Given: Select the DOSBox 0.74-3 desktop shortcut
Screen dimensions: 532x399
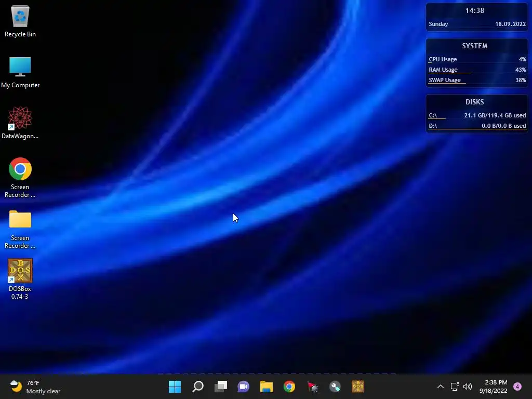Looking at the screenshot, I should [x=20, y=279].
